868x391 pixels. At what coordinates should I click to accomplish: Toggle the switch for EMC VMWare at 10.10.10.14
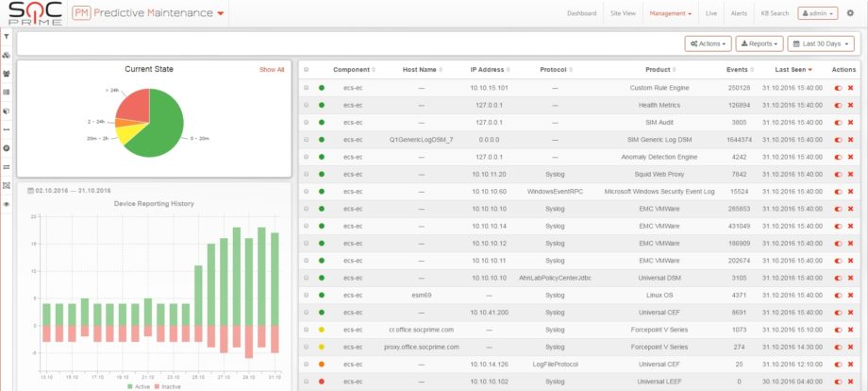pyautogui.click(x=839, y=226)
